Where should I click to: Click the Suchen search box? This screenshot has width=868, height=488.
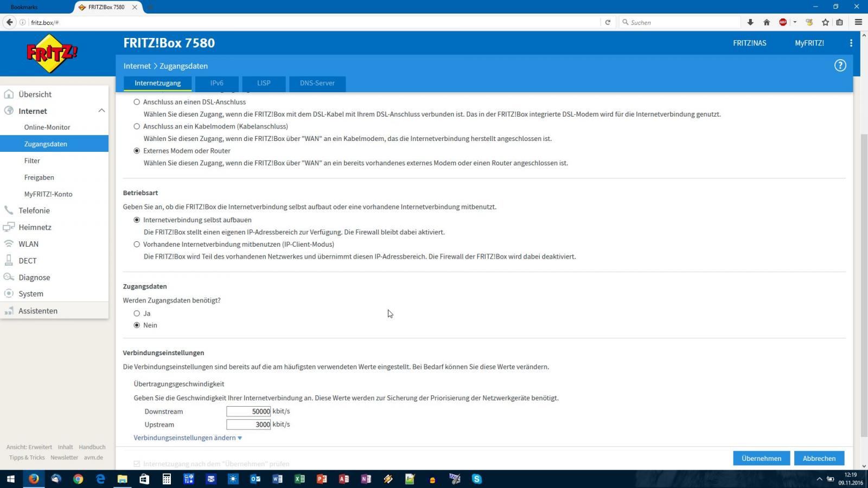(680, 22)
